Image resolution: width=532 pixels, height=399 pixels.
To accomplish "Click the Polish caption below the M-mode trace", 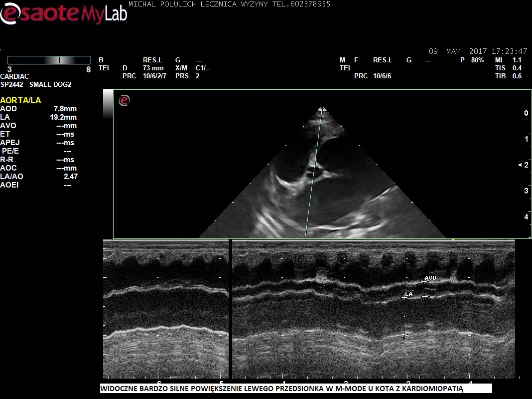I will [x=282, y=389].
